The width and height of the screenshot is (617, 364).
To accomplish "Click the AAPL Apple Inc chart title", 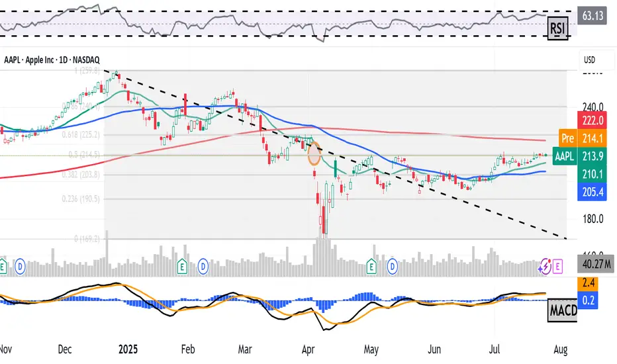I will coord(52,60).
